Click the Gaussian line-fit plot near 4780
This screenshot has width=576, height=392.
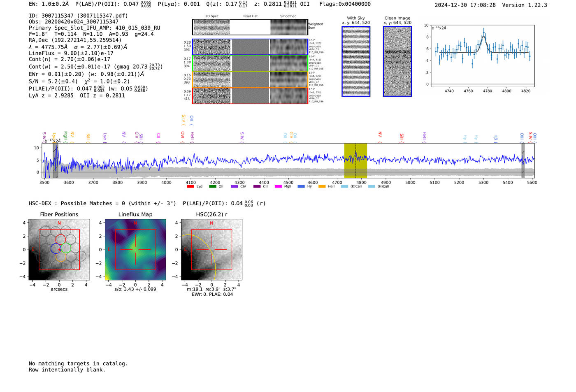[482, 56]
